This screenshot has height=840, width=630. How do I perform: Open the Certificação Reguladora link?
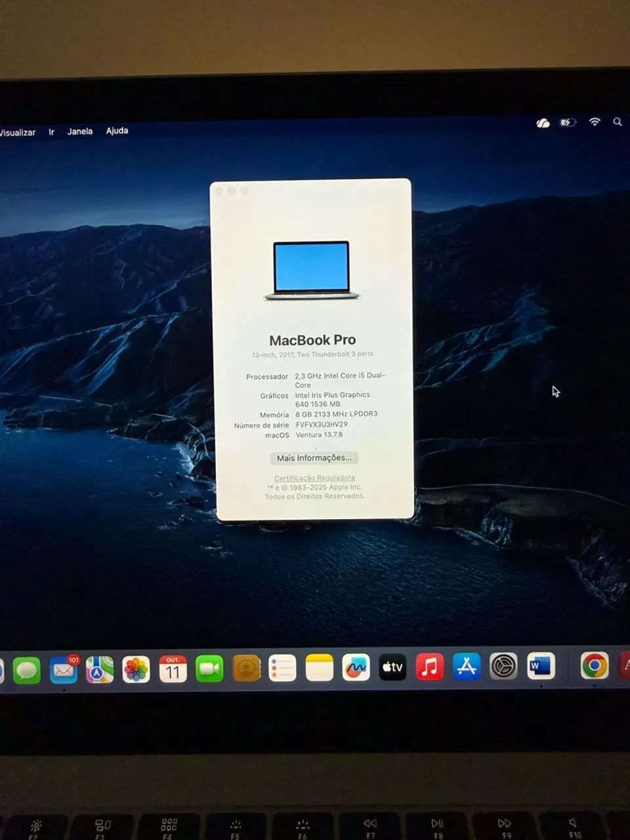314,478
